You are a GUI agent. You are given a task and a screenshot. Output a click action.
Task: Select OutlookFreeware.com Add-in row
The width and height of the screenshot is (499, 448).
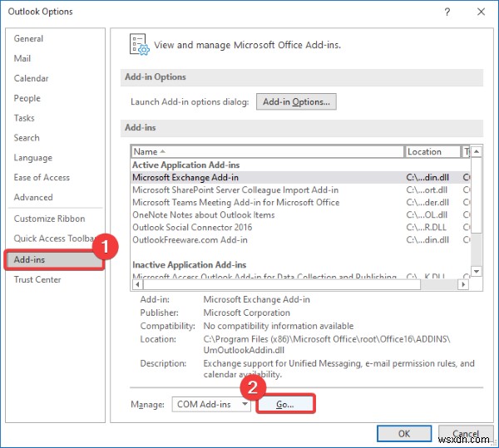300,239
